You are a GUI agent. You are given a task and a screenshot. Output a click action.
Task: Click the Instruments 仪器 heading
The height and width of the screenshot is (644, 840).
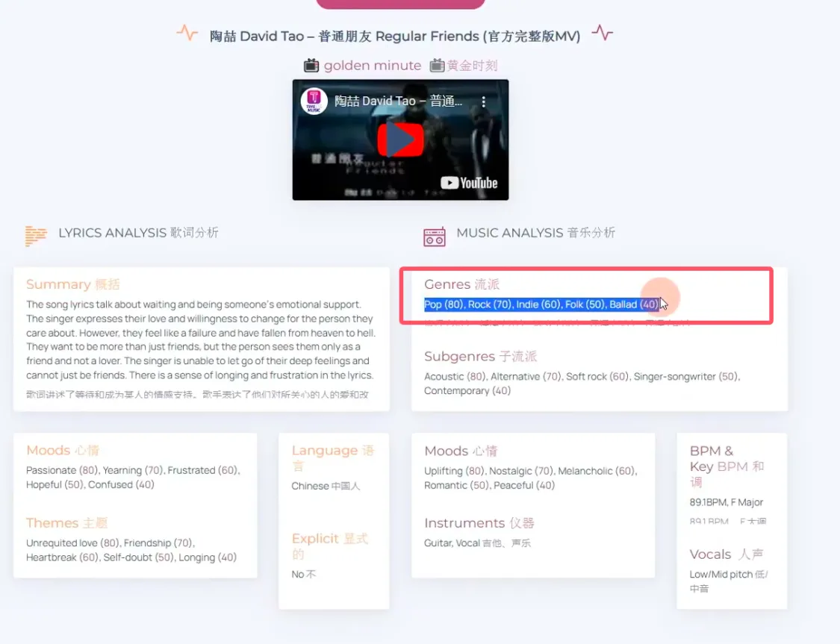click(x=476, y=522)
